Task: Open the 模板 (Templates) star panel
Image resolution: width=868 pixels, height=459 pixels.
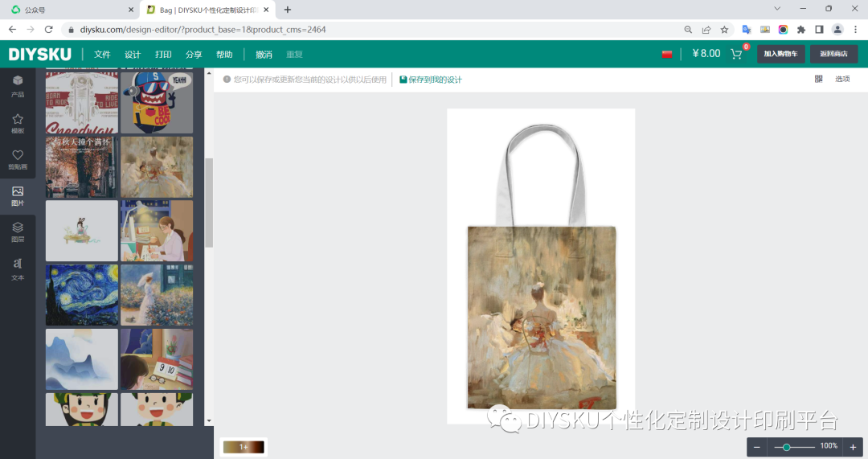Action: [18, 123]
